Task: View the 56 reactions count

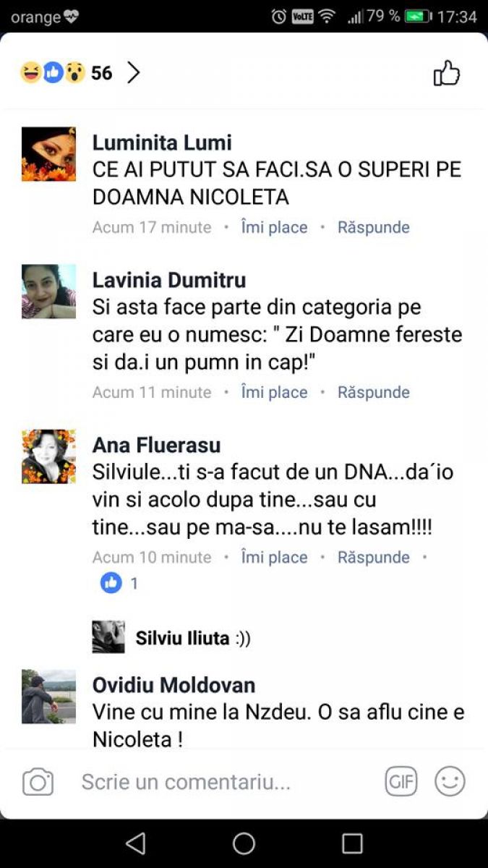Action: pyautogui.click(x=101, y=73)
